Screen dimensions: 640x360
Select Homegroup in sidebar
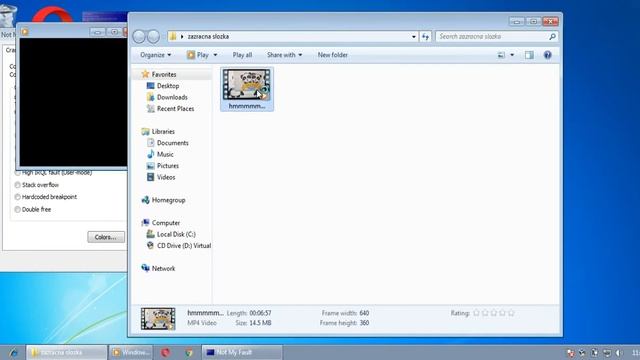(168, 200)
